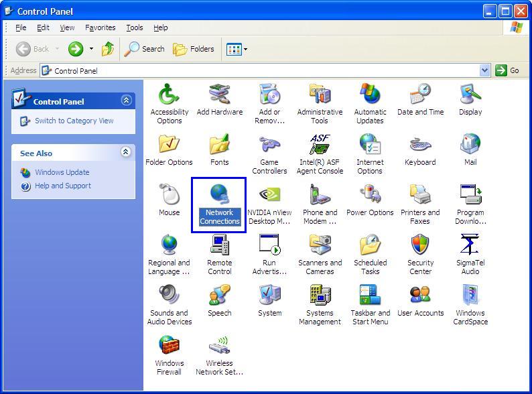
Task: Open Sounds and Audio Devices
Action: tap(169, 304)
